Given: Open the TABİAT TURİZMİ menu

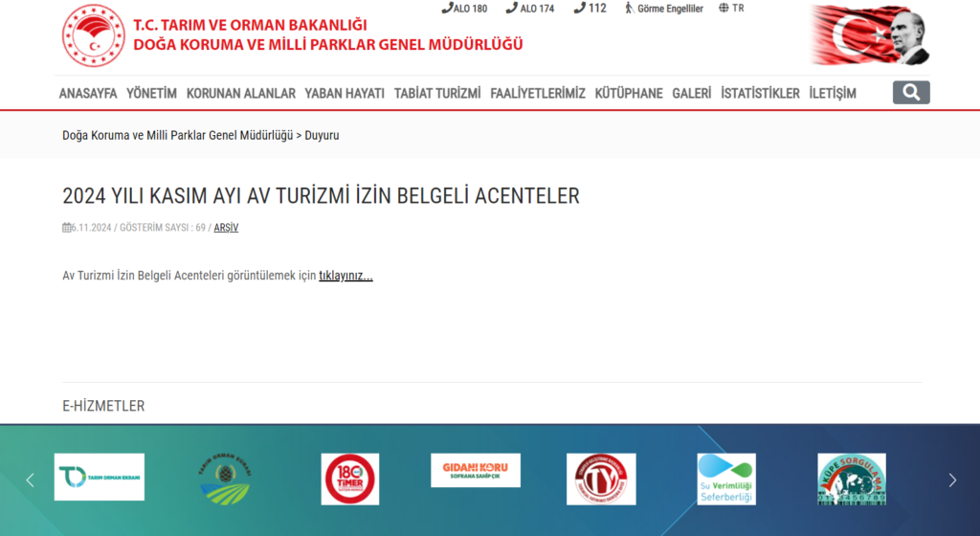Looking at the screenshot, I should 437,93.
